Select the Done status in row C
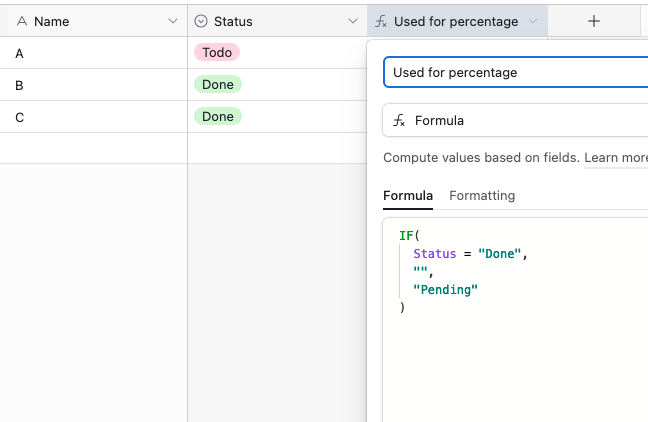 point(218,117)
